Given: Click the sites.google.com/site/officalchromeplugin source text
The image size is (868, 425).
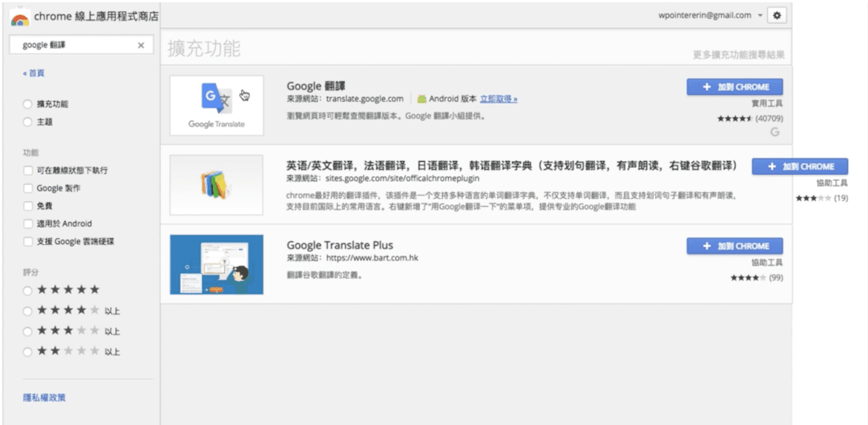Looking at the screenshot, I should coord(402,179).
